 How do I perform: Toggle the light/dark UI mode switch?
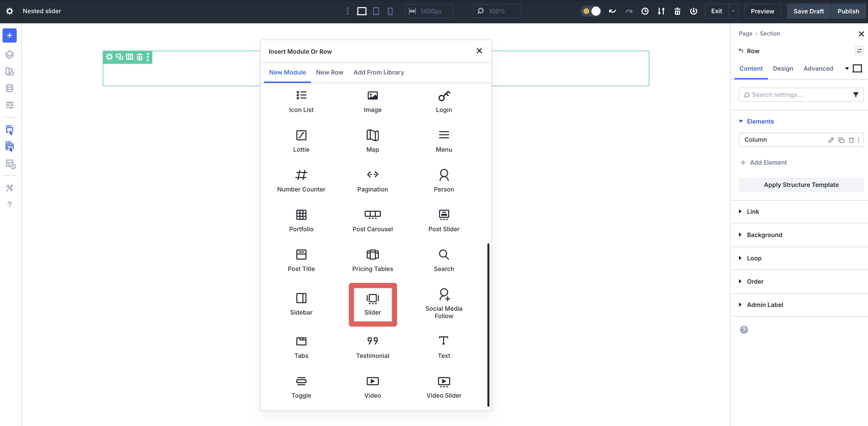(x=591, y=11)
